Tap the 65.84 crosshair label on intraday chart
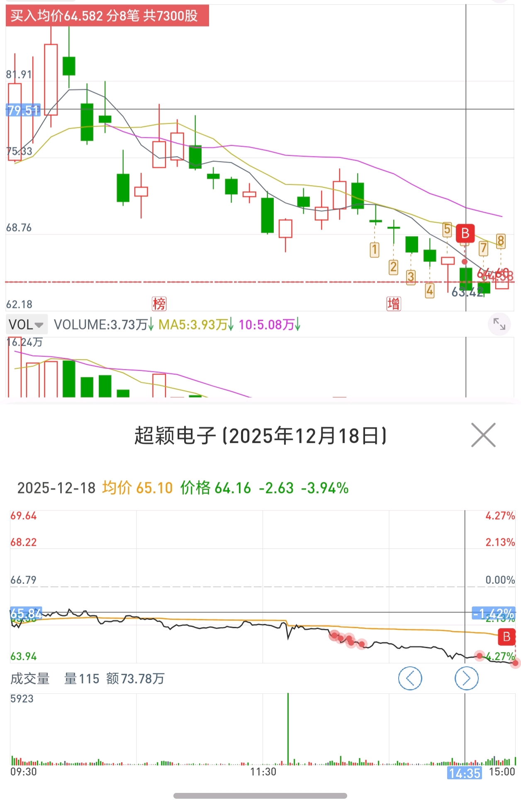This screenshot has height=812, width=521. point(26,613)
